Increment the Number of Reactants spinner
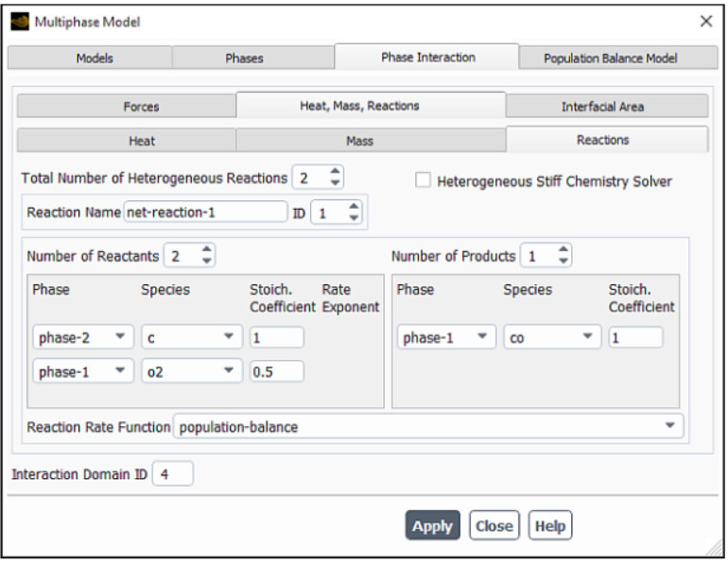The width and height of the screenshot is (728, 563). point(207,250)
